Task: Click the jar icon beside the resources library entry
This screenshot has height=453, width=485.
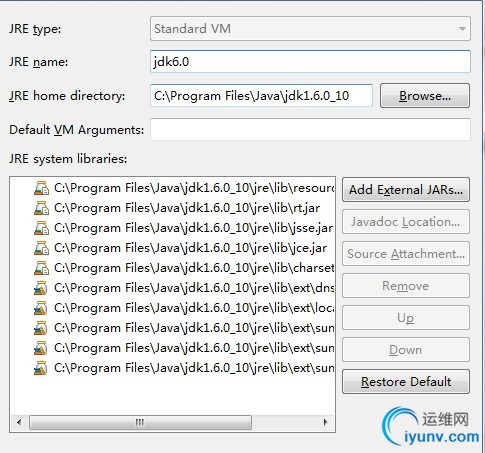Action: tap(41, 188)
